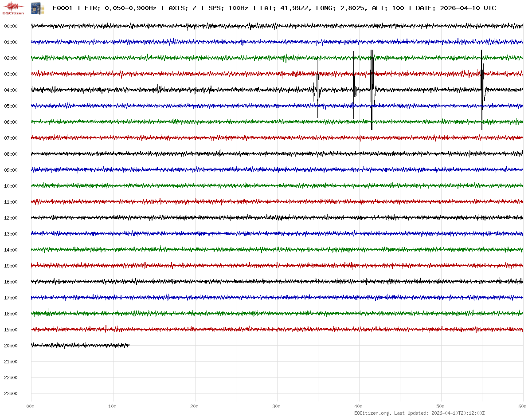Click the 30m tick on time axis
This screenshot has width=532, height=417.
[x=277, y=406]
